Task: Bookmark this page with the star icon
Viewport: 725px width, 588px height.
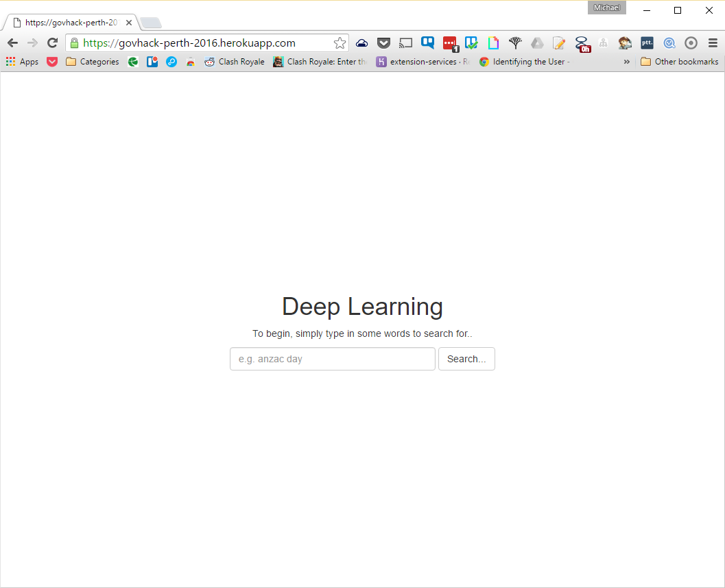Action: [340, 43]
